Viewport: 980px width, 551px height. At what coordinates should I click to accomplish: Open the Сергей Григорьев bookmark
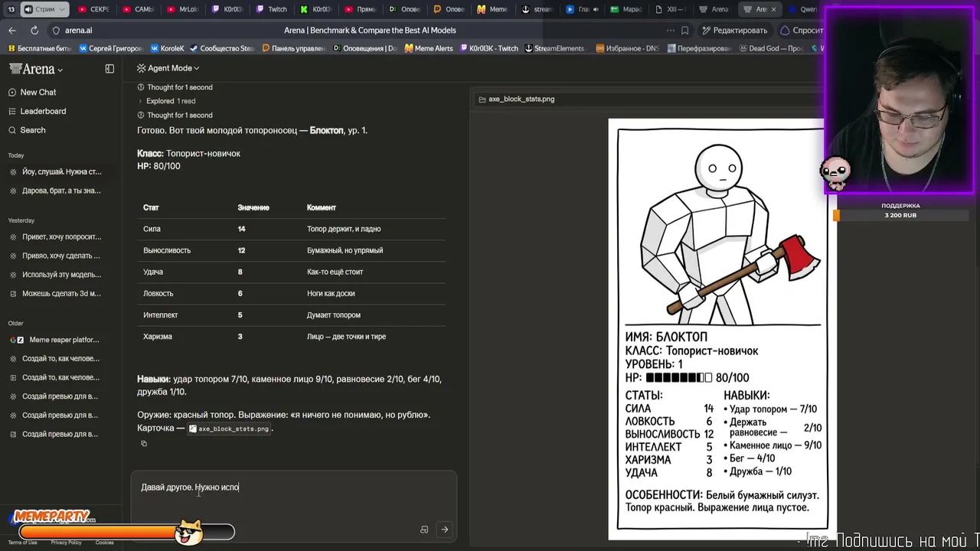pos(110,48)
